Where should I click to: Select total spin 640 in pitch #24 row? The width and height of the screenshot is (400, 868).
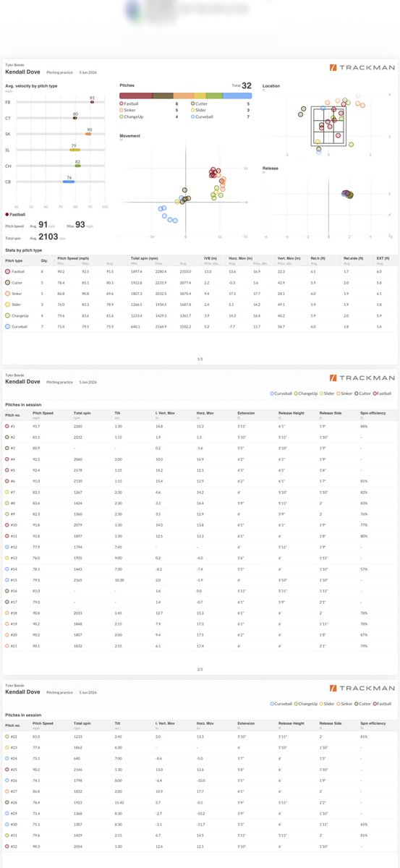tap(77, 759)
